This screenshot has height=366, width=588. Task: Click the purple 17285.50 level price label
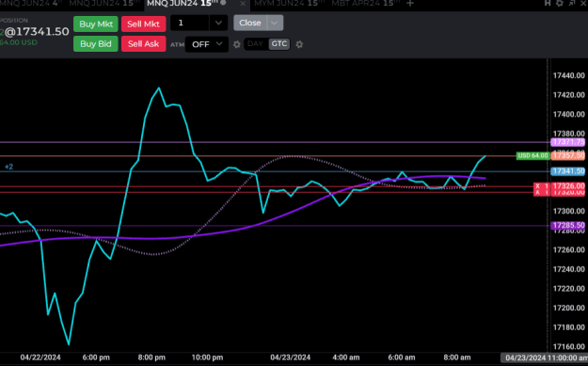pos(568,226)
